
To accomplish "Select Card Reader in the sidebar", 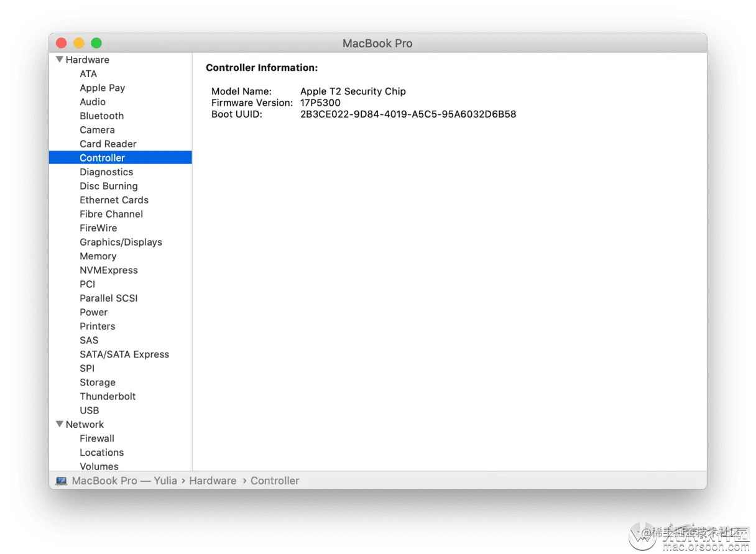I will coord(108,144).
